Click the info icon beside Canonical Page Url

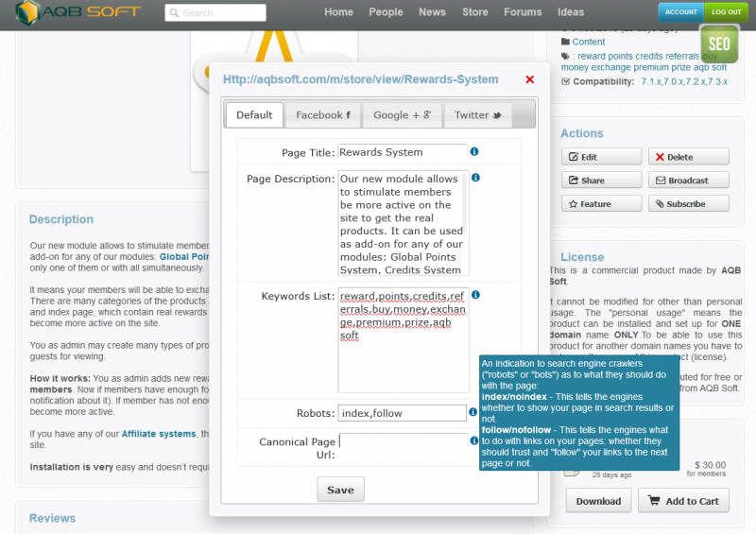474,440
